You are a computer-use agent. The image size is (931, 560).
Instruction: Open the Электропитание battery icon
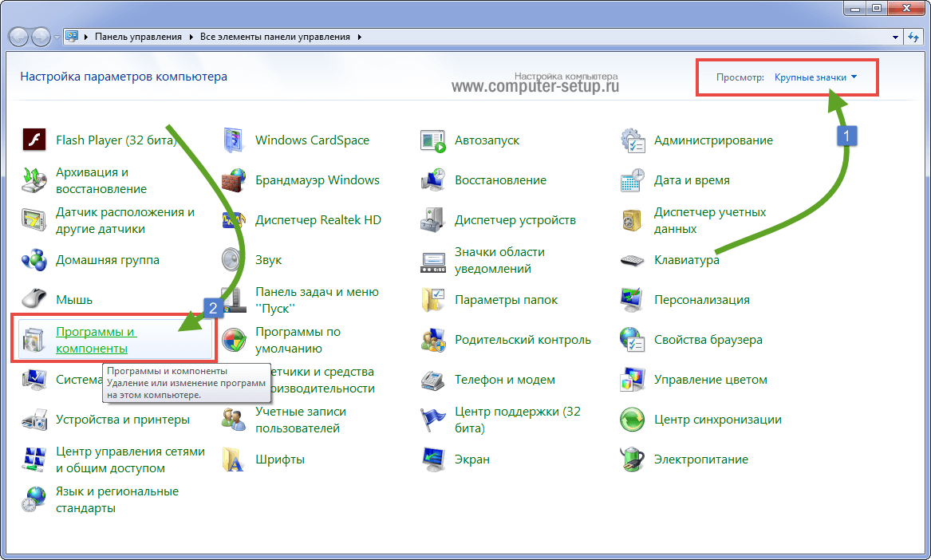pyautogui.click(x=632, y=459)
